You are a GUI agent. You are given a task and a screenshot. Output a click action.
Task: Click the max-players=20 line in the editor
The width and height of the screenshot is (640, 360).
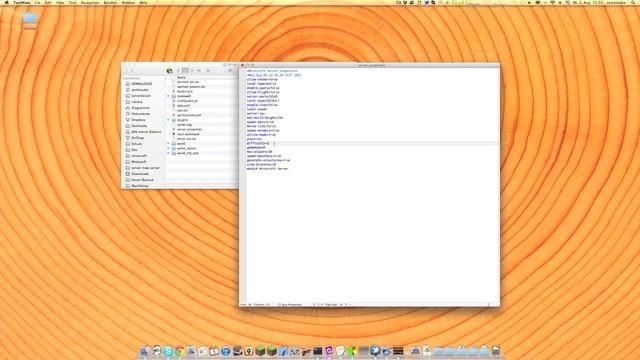point(259,152)
